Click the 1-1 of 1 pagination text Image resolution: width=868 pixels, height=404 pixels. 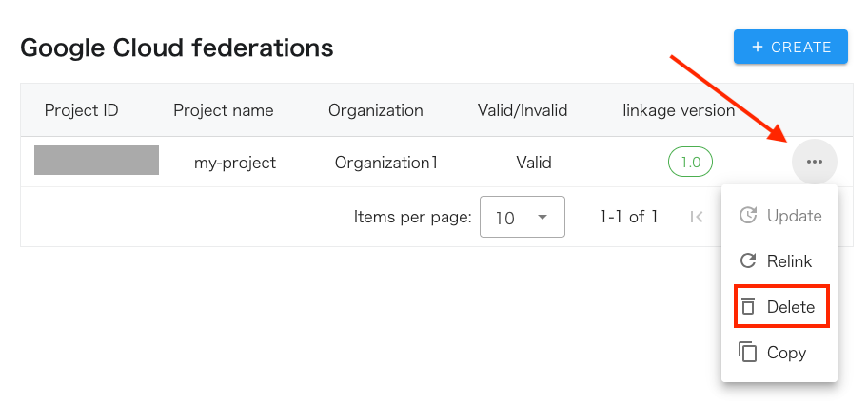click(629, 217)
